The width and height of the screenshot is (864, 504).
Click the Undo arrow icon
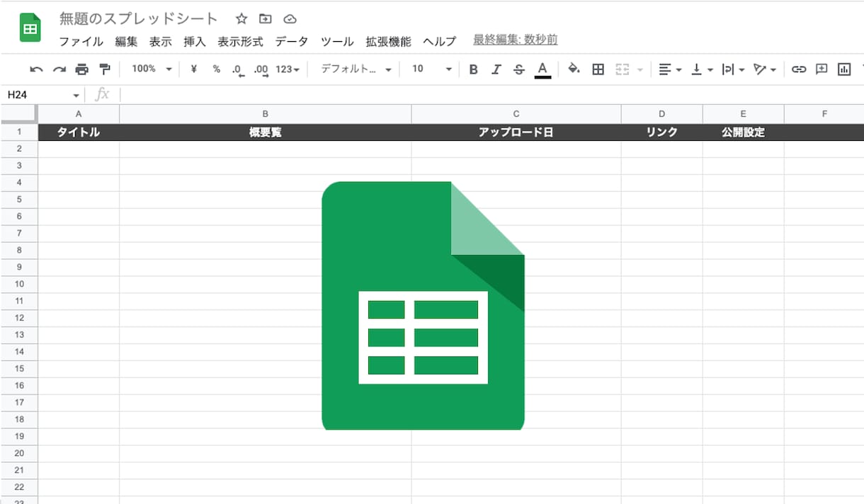point(37,69)
